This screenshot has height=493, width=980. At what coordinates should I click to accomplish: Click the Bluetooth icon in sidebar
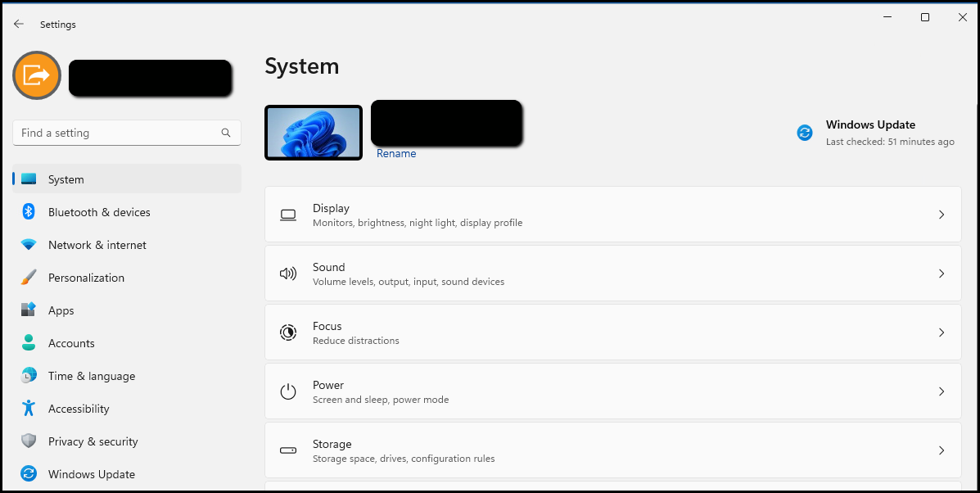pos(29,212)
